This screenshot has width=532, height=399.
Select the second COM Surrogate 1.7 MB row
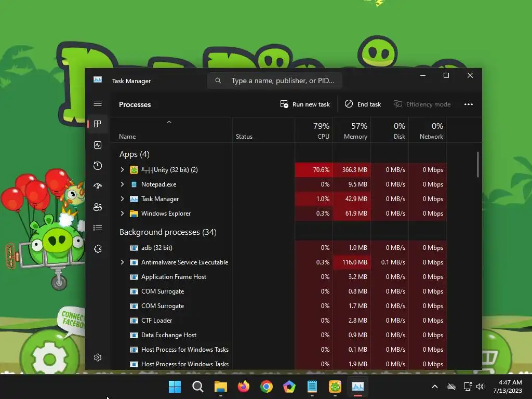(x=278, y=306)
